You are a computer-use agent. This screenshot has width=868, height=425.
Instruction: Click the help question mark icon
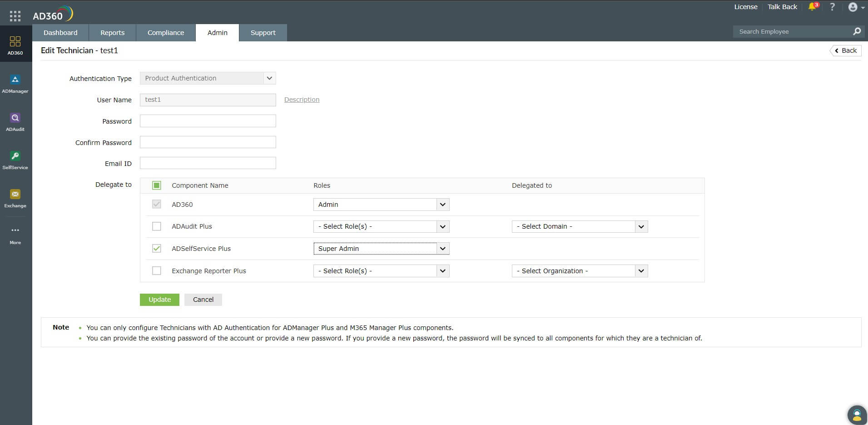pos(832,7)
